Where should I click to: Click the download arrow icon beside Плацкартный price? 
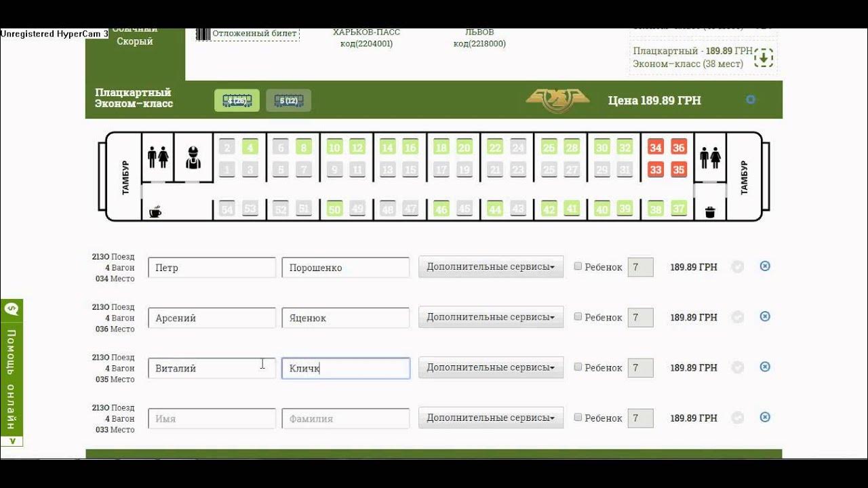(764, 58)
